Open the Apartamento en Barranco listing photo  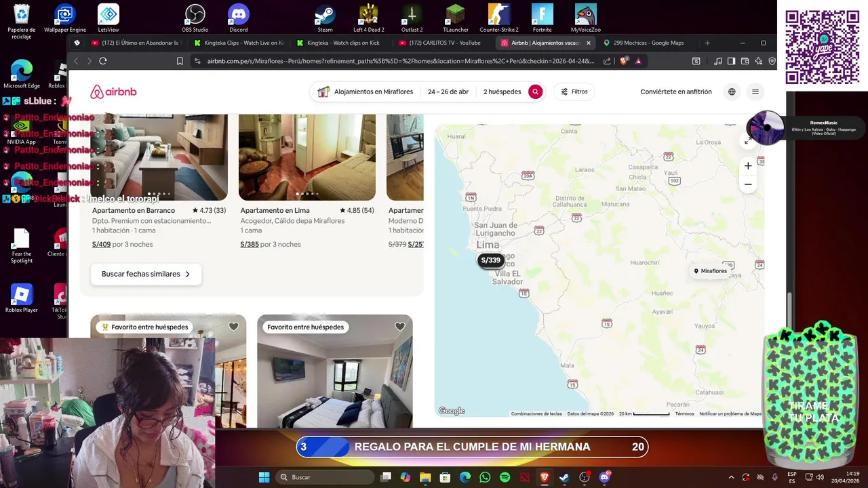(159, 157)
